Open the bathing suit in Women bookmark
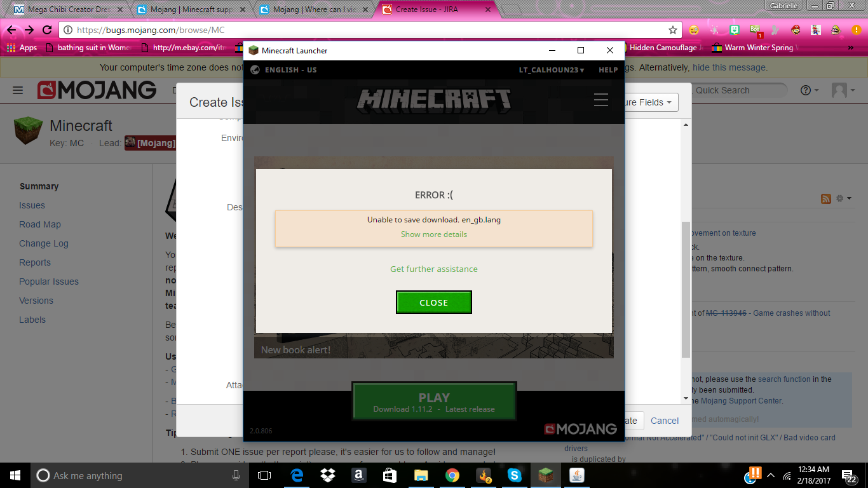Image resolution: width=868 pixels, height=488 pixels. [88, 48]
